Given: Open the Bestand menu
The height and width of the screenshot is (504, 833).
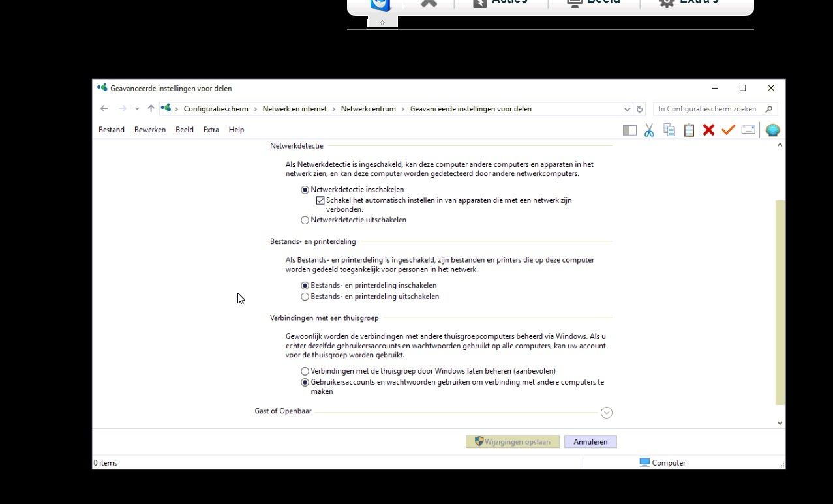Looking at the screenshot, I should pos(112,130).
